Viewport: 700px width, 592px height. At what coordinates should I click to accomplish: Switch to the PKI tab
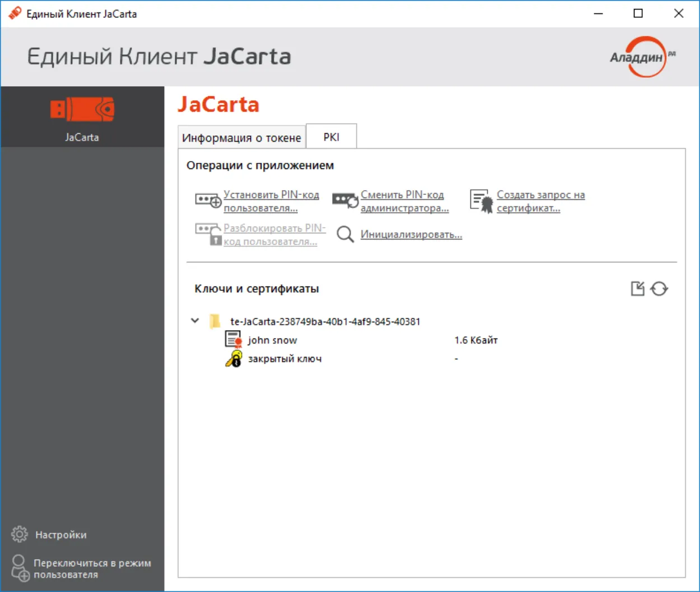[x=332, y=137]
